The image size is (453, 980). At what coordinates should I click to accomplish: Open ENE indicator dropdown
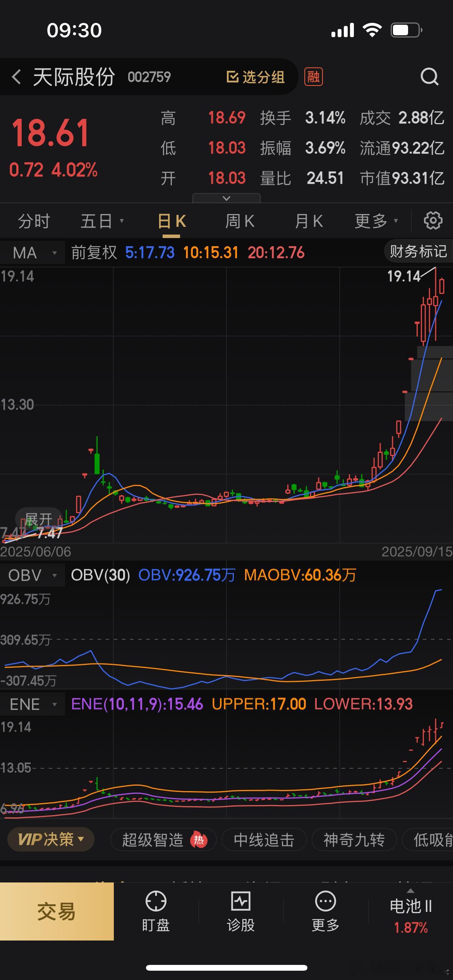(x=33, y=704)
